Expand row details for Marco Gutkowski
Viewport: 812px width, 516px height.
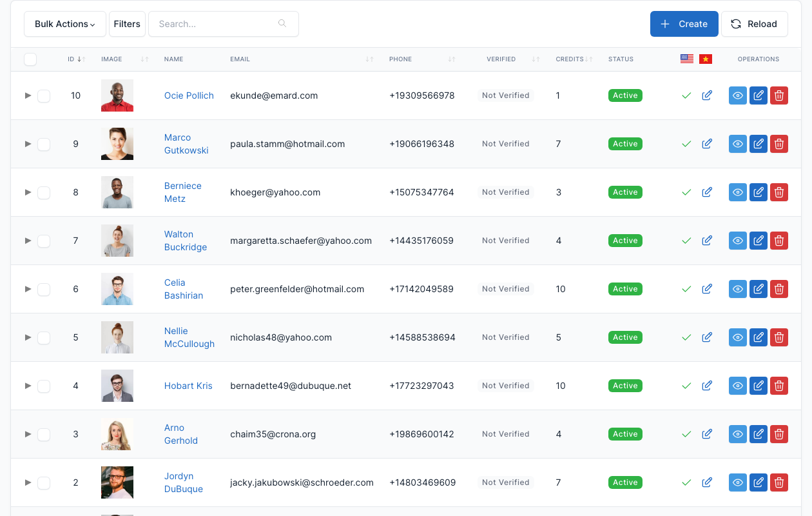(x=28, y=143)
